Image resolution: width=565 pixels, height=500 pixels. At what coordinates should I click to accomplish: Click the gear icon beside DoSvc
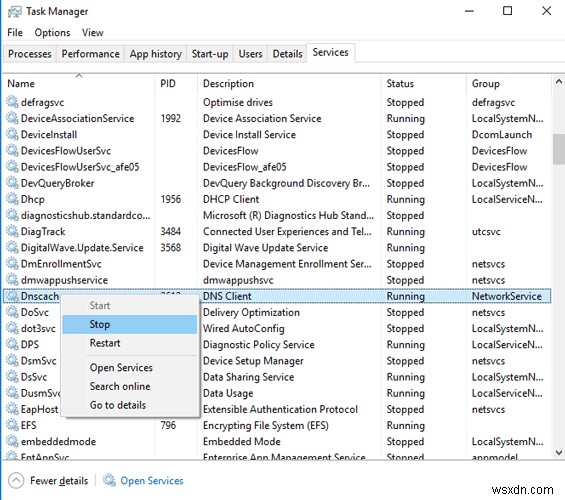[x=12, y=312]
